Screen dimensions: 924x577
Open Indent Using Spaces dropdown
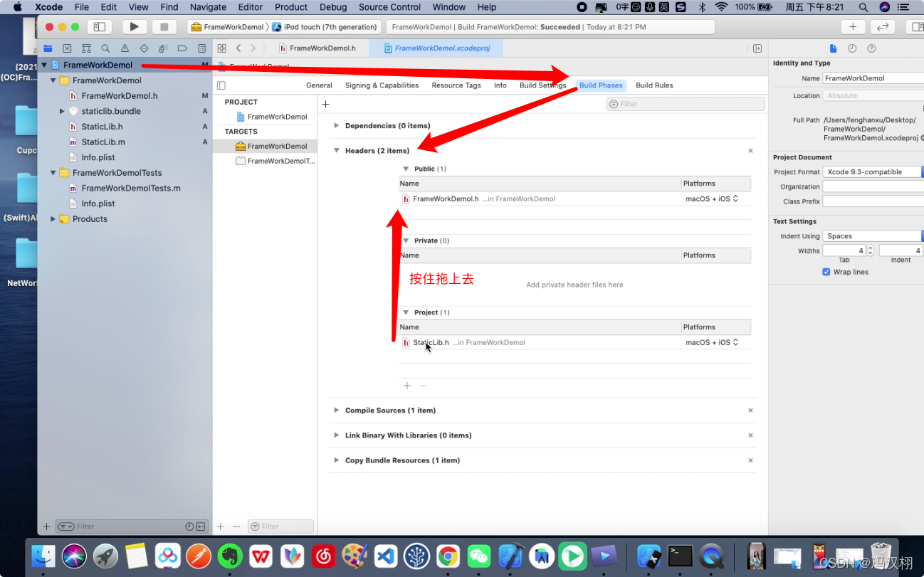tap(873, 236)
